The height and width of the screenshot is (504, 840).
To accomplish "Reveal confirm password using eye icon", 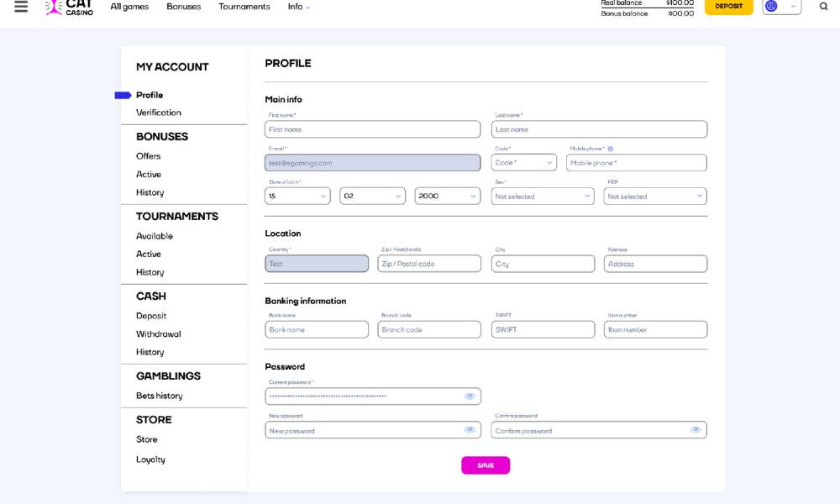I will click(696, 430).
